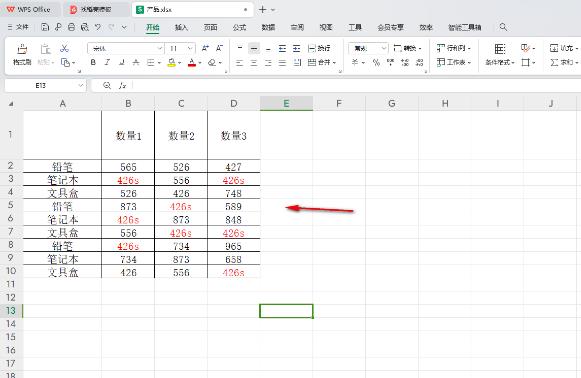The image size is (581, 378).
Task: Open the search magnifier in the menu bar
Action: (x=503, y=27)
